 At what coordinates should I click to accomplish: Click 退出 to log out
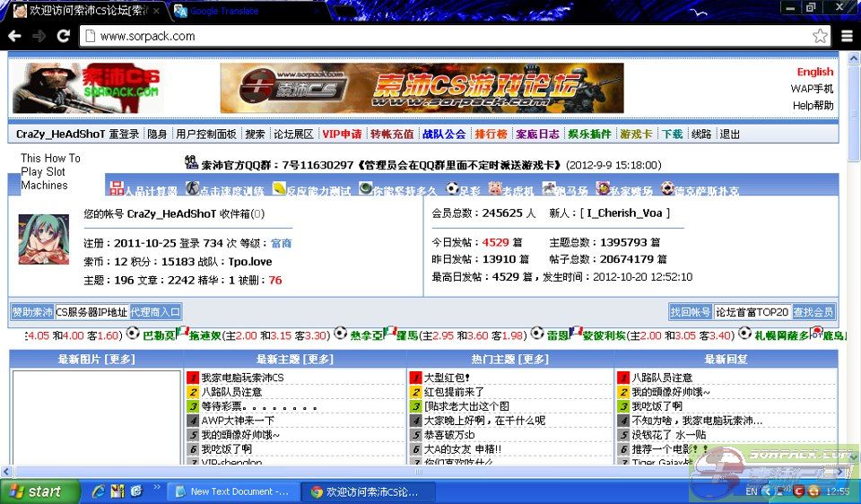click(x=730, y=134)
